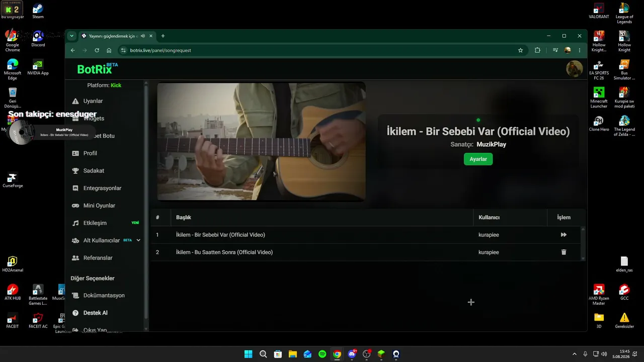Click the Dokümantasyon book icon

pyautogui.click(x=75, y=296)
